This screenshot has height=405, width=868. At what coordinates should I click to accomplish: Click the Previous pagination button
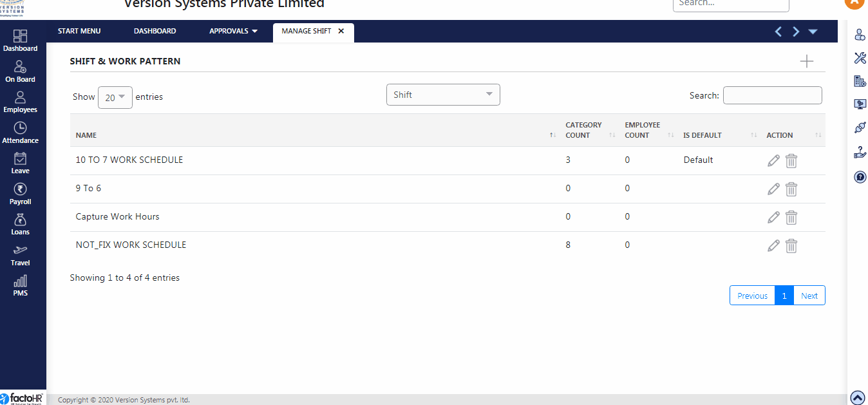point(752,296)
